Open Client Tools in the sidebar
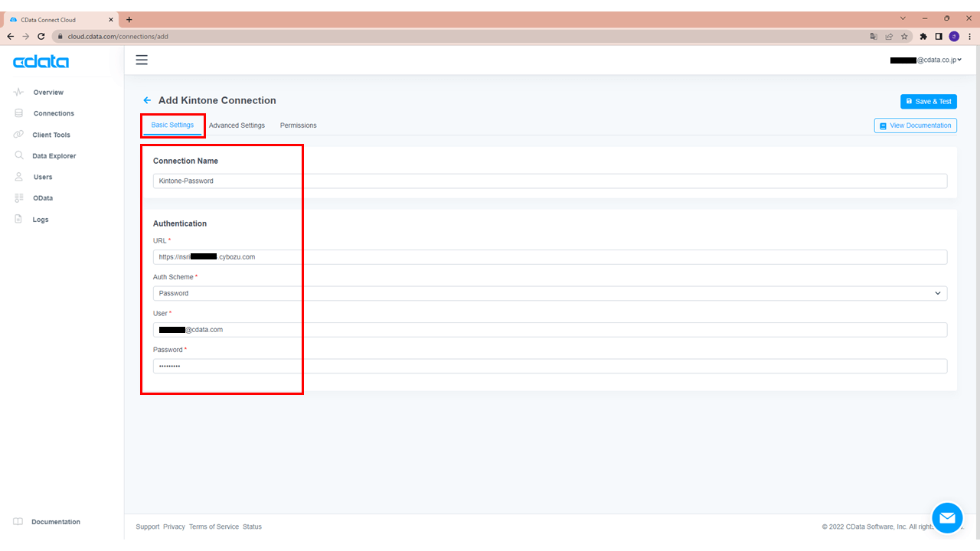The image size is (980, 551). click(x=51, y=135)
